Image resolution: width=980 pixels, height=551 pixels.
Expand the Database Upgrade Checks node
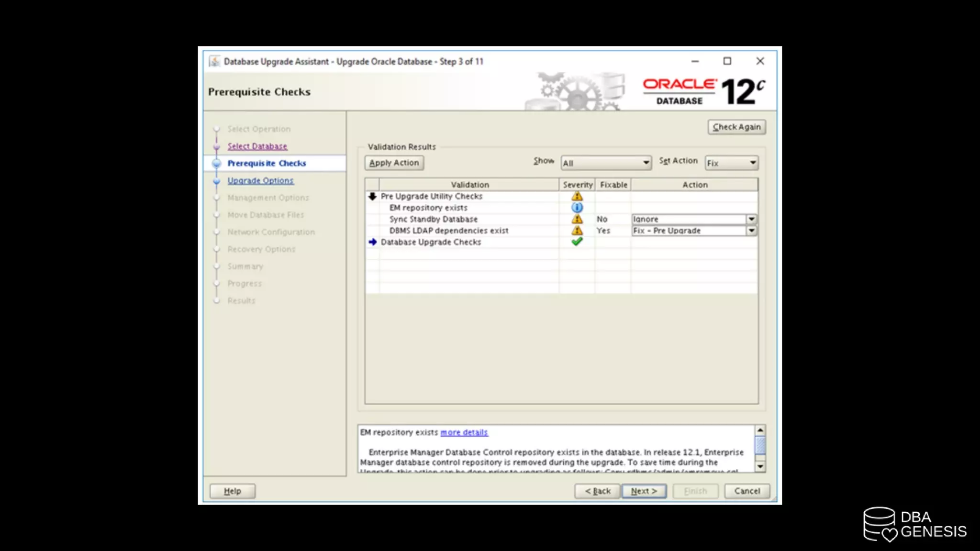(373, 242)
